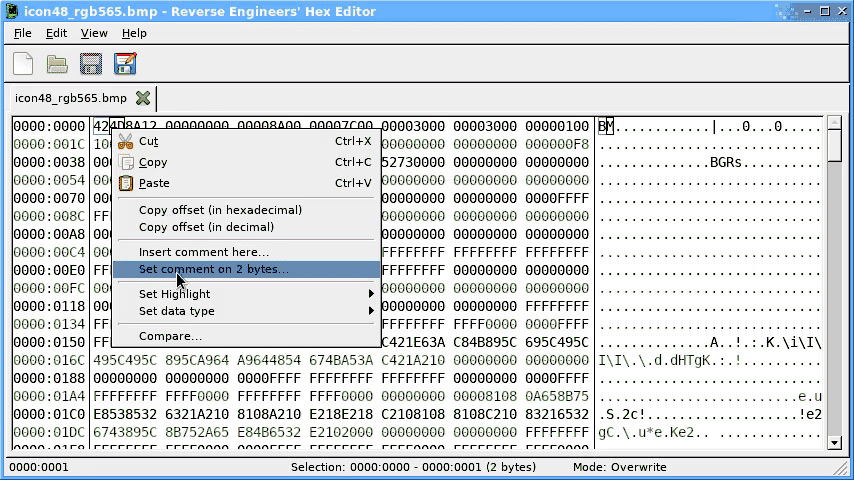Click the Open file folder icon
Viewport: 854px width, 480px height.
coord(57,64)
